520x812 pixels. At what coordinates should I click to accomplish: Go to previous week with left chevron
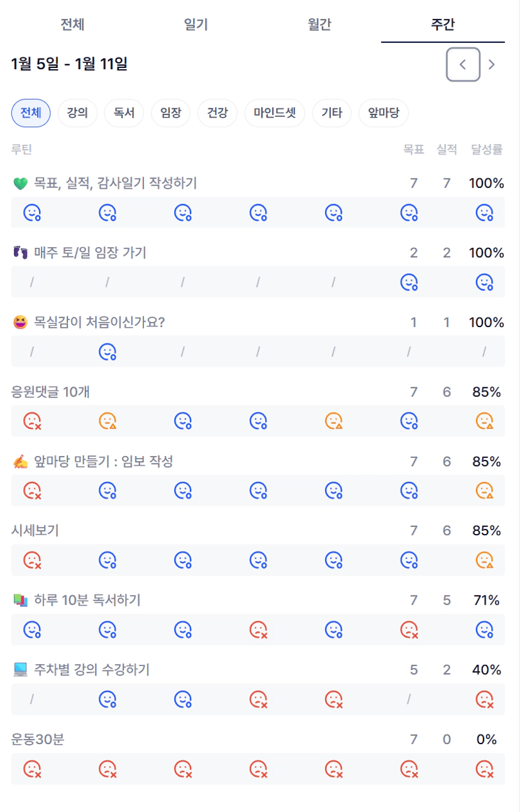463,64
